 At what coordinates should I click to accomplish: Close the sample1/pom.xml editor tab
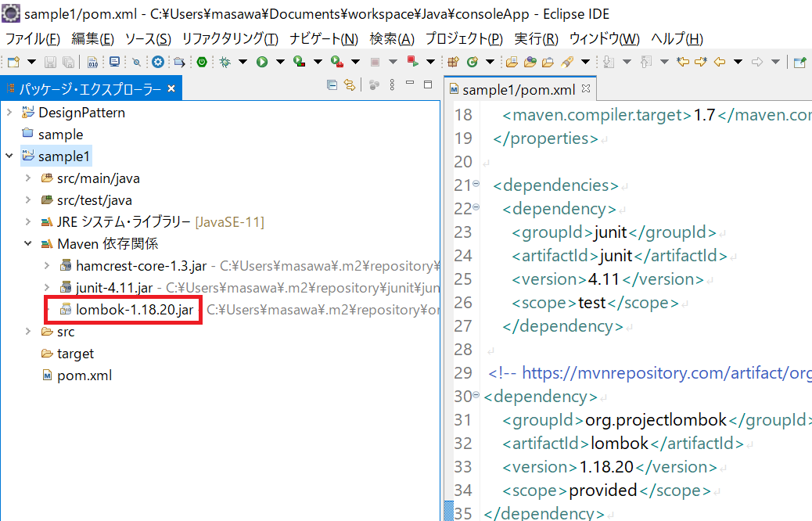pos(586,88)
